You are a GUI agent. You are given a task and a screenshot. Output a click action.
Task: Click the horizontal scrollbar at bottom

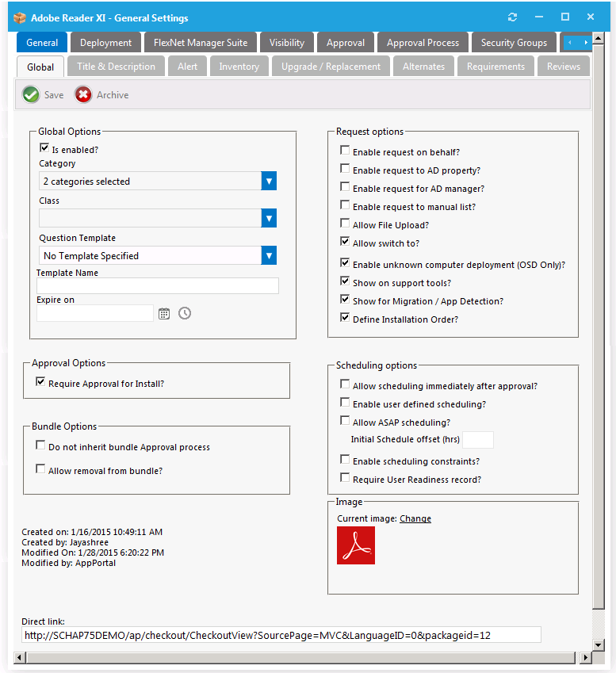pos(301,657)
